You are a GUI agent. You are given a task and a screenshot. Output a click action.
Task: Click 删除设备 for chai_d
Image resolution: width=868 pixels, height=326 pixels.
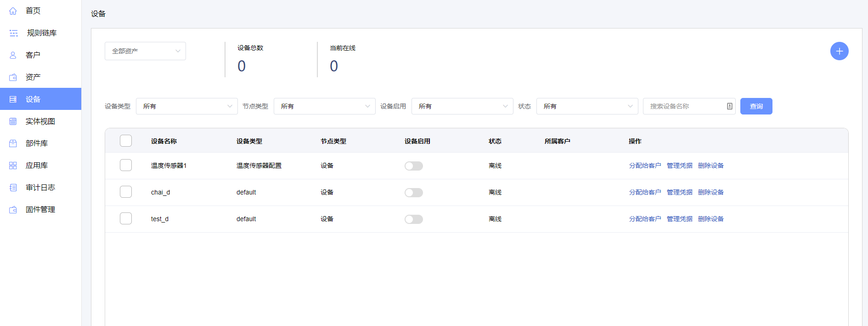point(710,192)
